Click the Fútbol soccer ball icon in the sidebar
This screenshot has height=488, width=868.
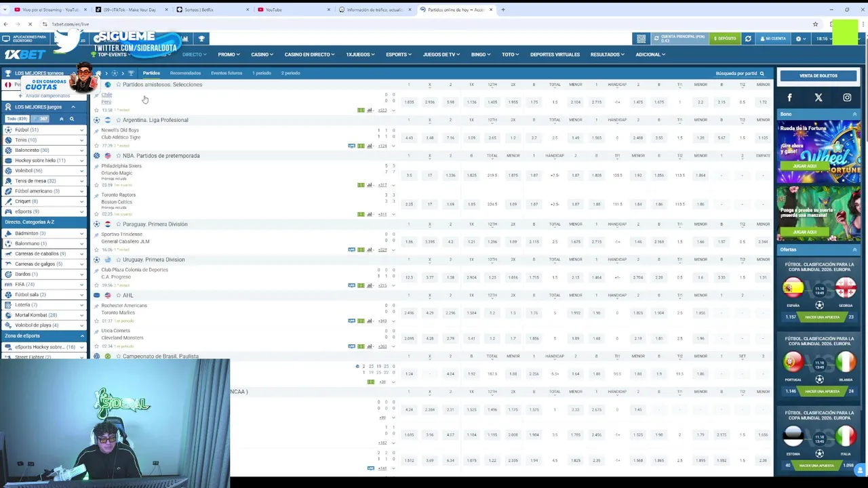coord(8,129)
